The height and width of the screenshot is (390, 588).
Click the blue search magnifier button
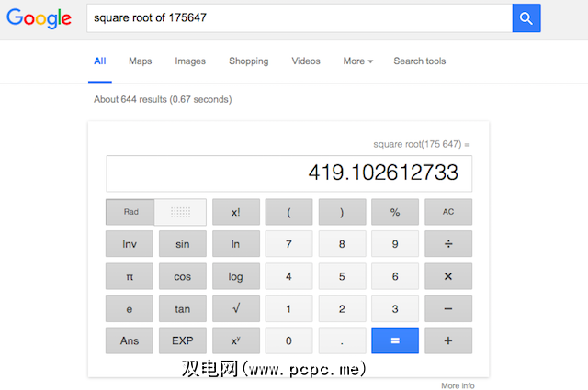pos(526,17)
